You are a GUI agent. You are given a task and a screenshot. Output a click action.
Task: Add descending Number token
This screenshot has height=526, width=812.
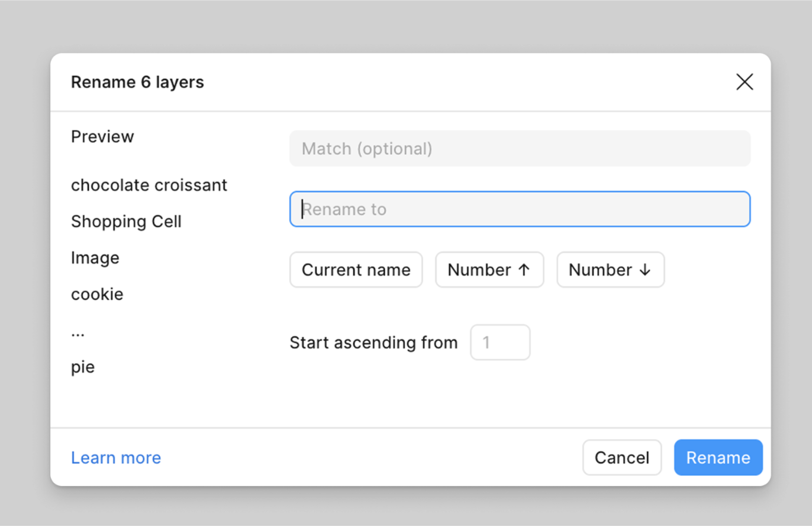(x=610, y=270)
